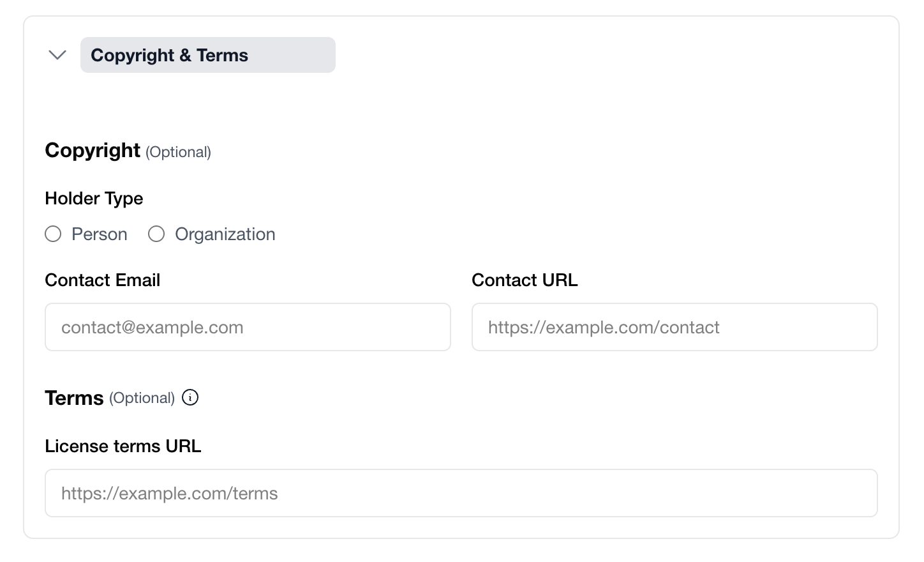The height and width of the screenshot is (562, 924).
Task: Select the Organization radio button
Action: (156, 234)
